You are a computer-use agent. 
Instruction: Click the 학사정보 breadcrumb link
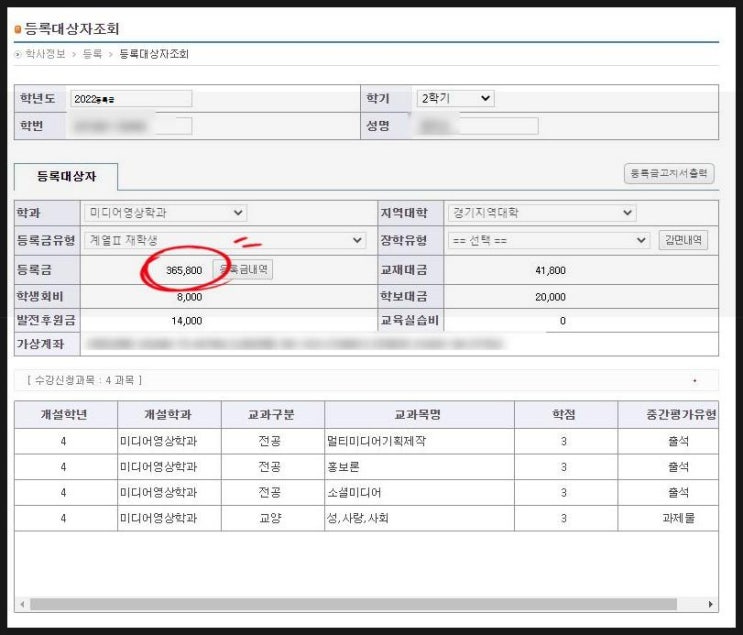pos(45,54)
